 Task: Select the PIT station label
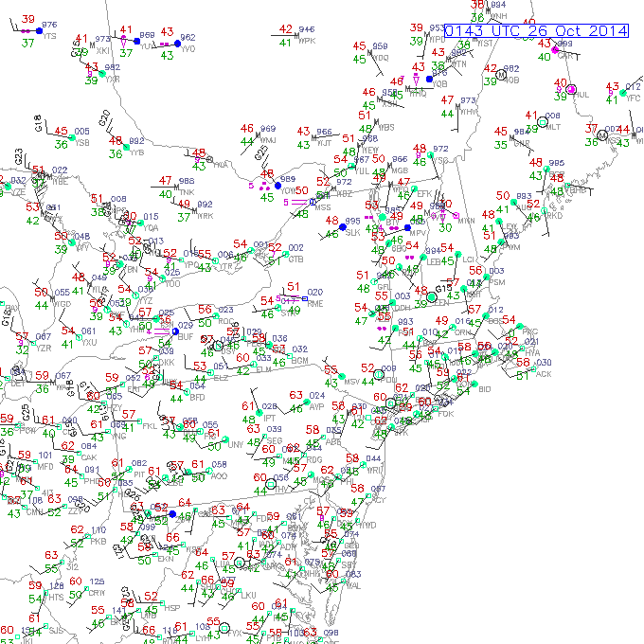coord(139,474)
